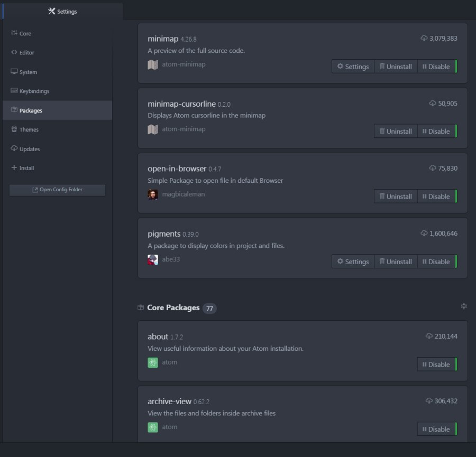
Task: Disable the open-in-browser package
Action: click(x=437, y=197)
